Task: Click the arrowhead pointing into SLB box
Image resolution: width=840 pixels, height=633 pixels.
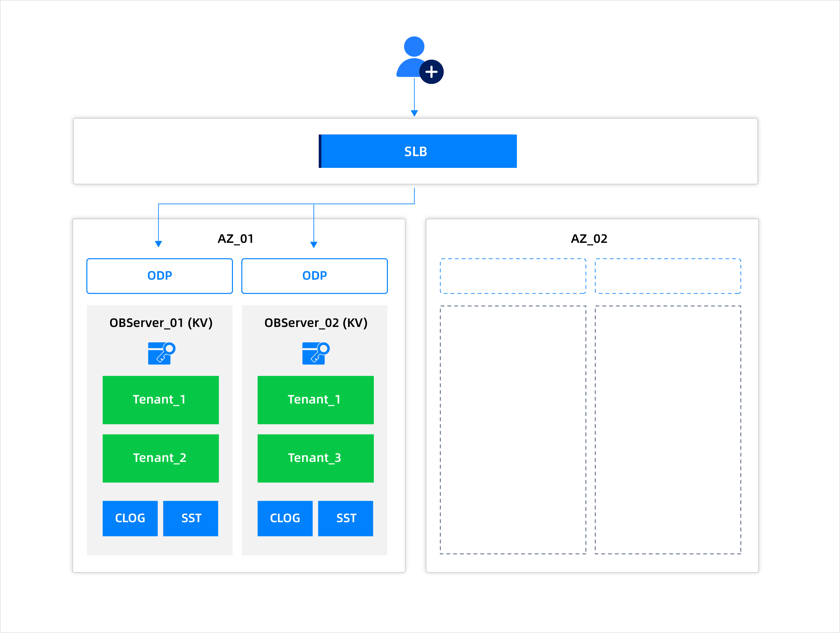Action: 414,113
